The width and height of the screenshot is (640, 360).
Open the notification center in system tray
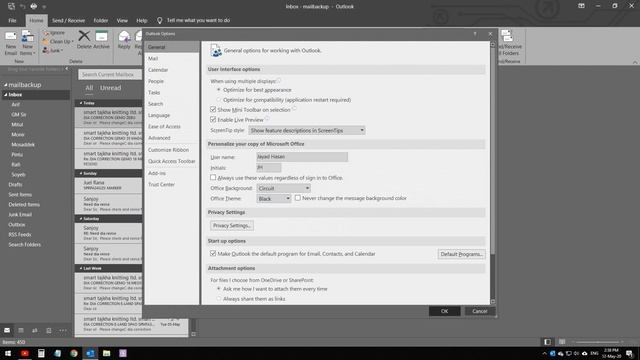[x=630, y=353]
